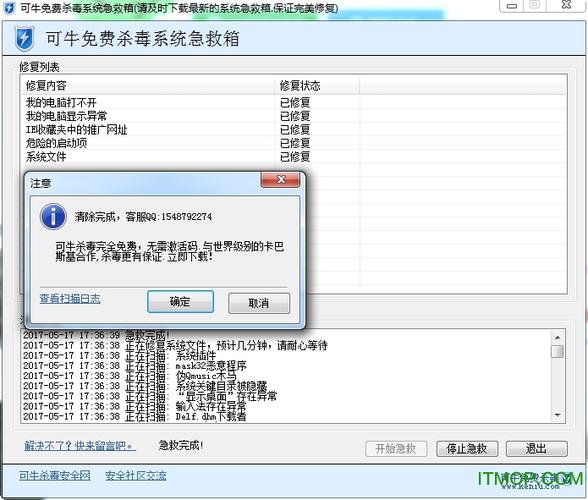Image resolution: width=588 pixels, height=500 pixels.
Task: Click the blue info icon in dialog
Action: (53, 217)
